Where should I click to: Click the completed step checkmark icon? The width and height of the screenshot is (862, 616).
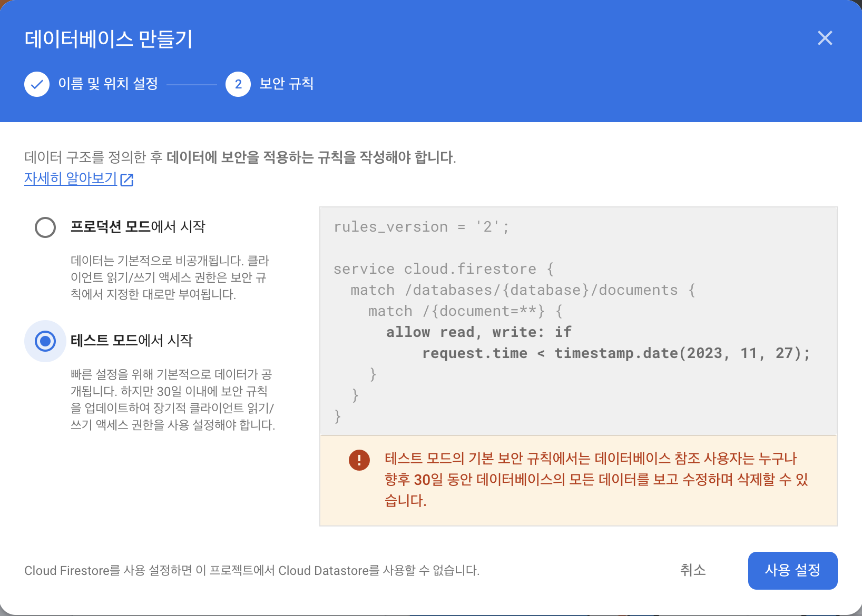pos(37,84)
